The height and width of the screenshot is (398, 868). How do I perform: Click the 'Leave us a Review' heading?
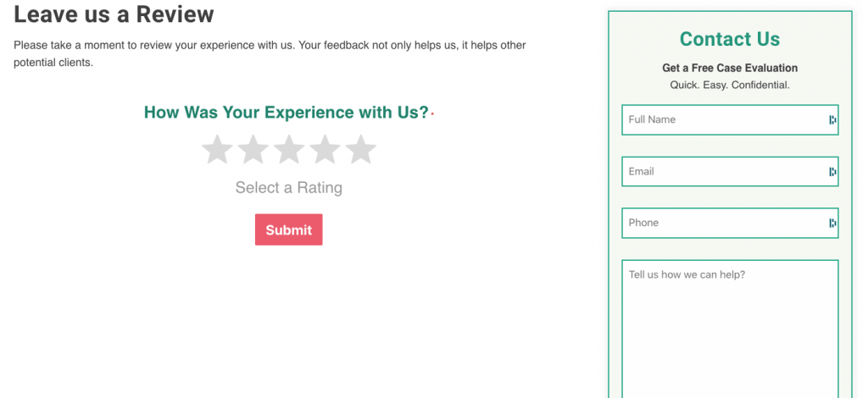click(114, 14)
